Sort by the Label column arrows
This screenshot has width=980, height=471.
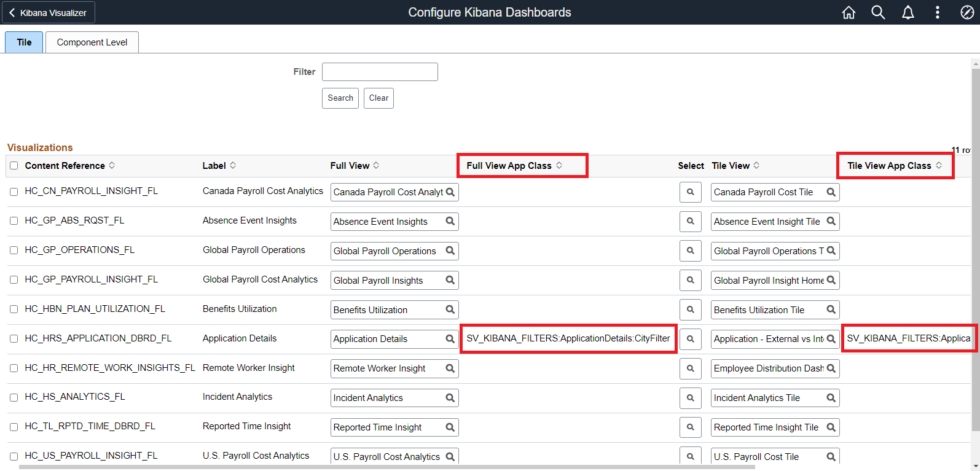point(233,166)
